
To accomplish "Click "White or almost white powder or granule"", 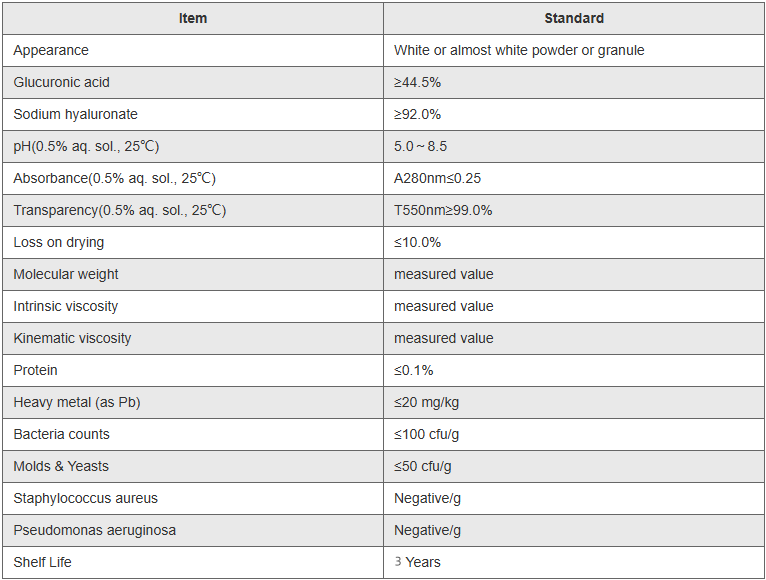I will (x=519, y=50).
